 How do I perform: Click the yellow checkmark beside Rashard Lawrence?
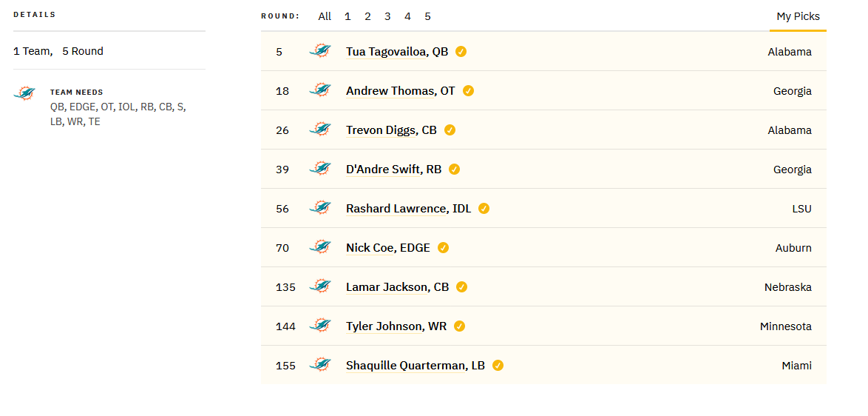click(x=484, y=208)
